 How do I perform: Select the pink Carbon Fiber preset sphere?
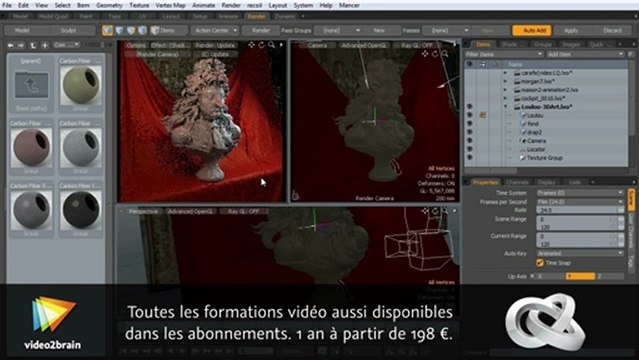(x=31, y=147)
